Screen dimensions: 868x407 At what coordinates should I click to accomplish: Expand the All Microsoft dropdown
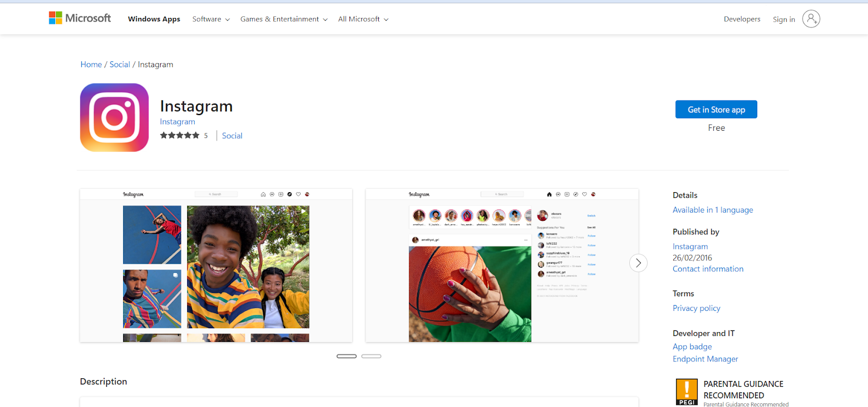tap(363, 19)
